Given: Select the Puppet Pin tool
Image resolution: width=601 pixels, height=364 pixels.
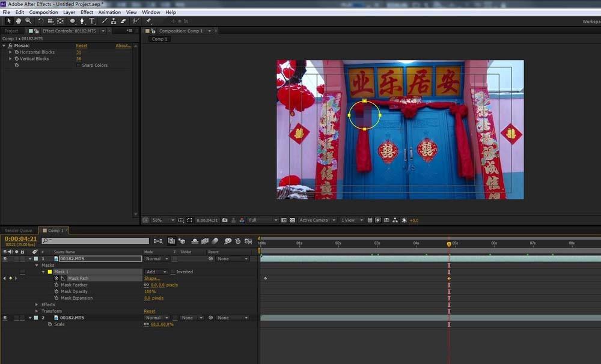Looking at the screenshot, I should click(x=148, y=21).
